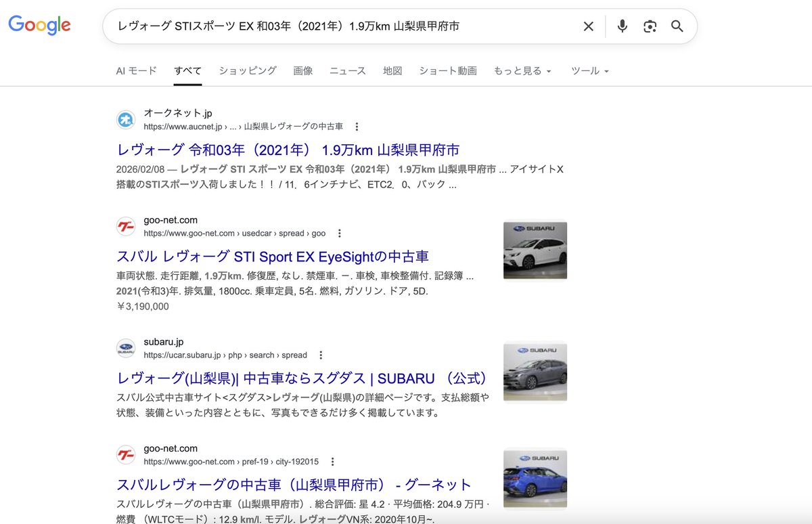Clear the search query with the X icon
The width and height of the screenshot is (812, 524).
coord(588,26)
